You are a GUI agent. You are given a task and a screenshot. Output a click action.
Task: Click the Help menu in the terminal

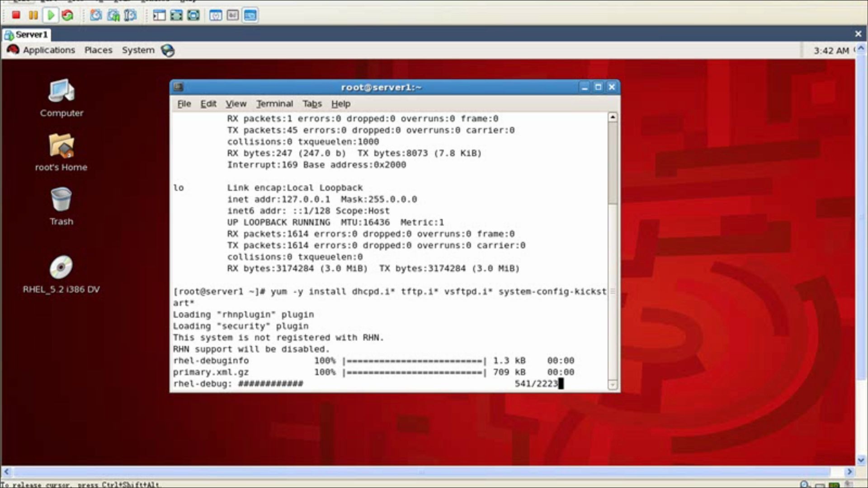(340, 103)
